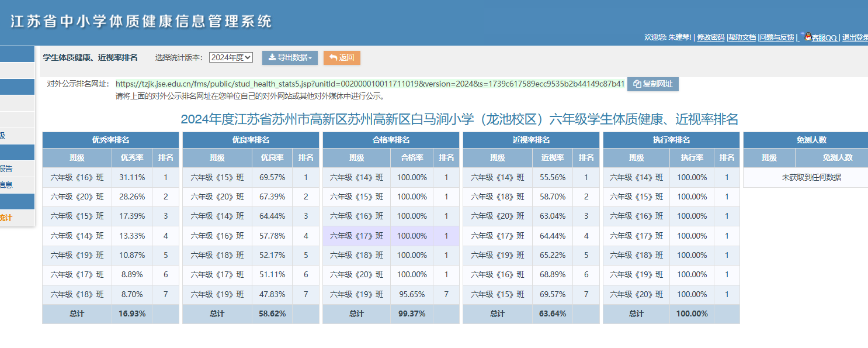The height and width of the screenshot is (348, 868).
Task: Open the 报告 sidebar menu item
Action: pos(18,168)
